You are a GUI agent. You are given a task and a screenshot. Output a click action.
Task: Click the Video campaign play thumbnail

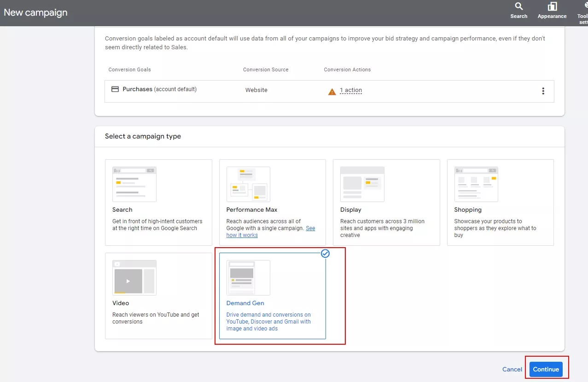tap(134, 278)
